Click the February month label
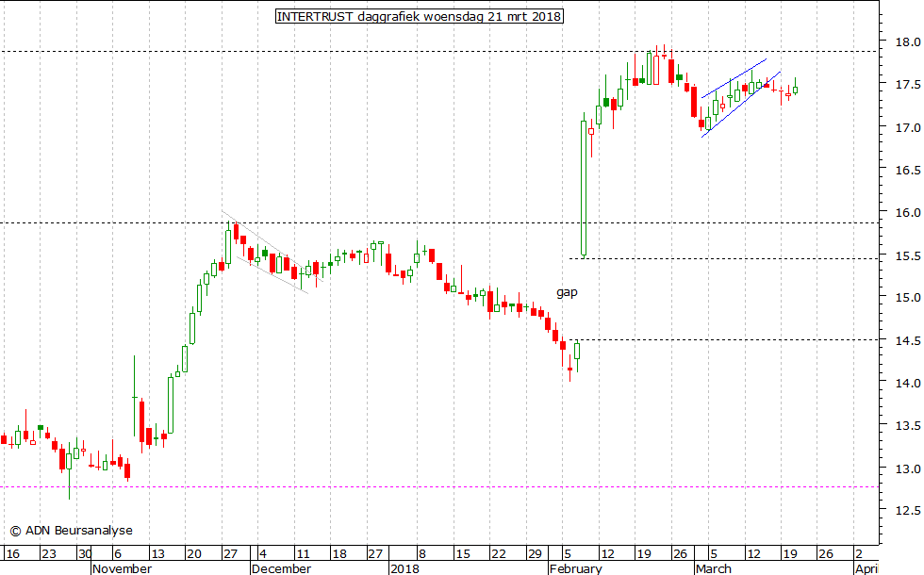Screen dimensions: 924x575 click(x=576, y=568)
